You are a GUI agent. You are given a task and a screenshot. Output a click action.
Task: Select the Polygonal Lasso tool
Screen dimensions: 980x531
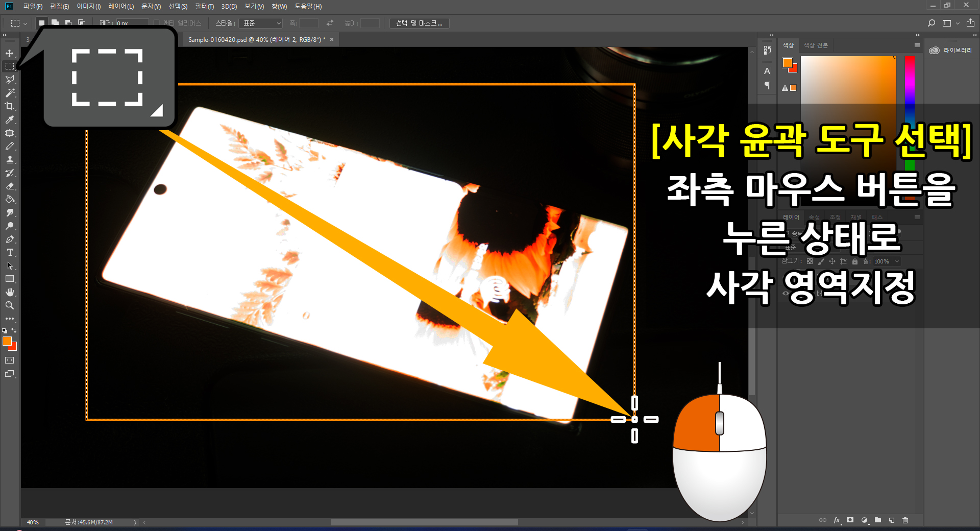coord(10,80)
